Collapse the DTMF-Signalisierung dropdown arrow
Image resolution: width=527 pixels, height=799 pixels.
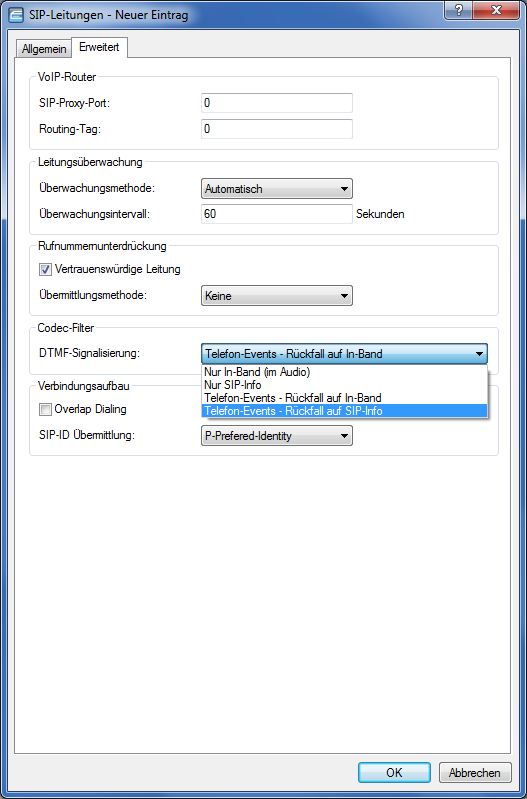(479, 354)
